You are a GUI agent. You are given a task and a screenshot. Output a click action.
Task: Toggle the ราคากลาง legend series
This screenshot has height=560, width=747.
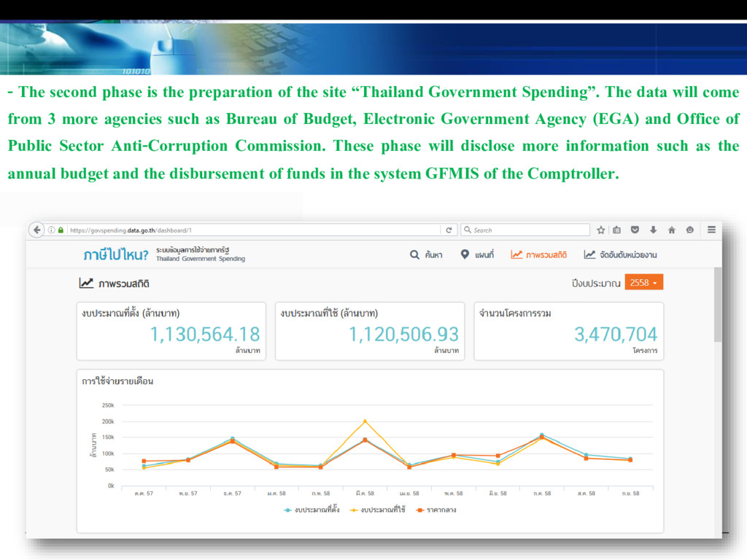[x=436, y=510]
